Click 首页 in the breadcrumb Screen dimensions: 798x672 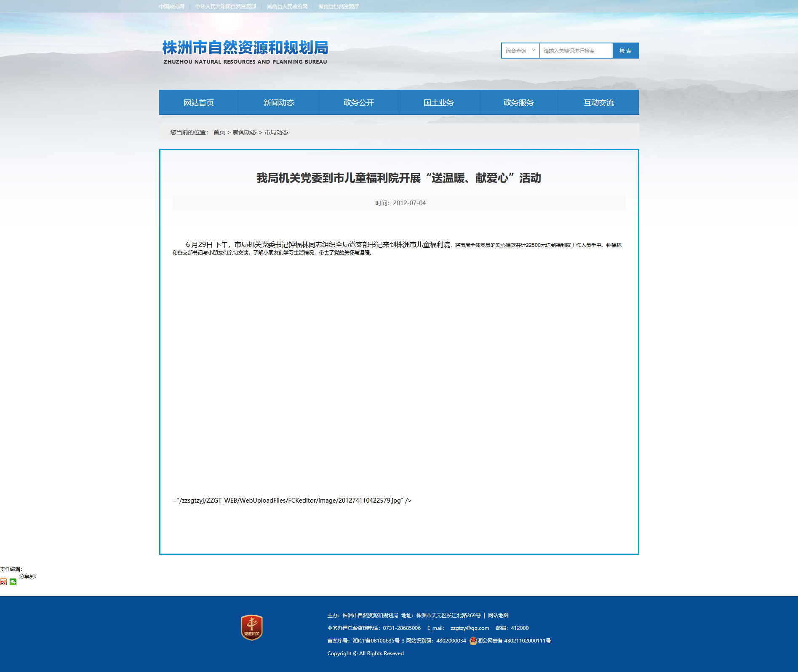[x=219, y=132]
